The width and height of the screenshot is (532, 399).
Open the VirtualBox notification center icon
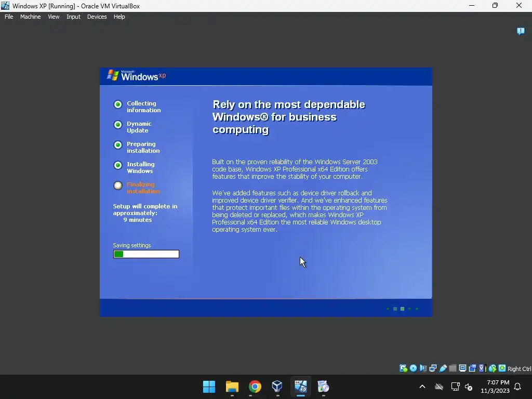(x=521, y=31)
